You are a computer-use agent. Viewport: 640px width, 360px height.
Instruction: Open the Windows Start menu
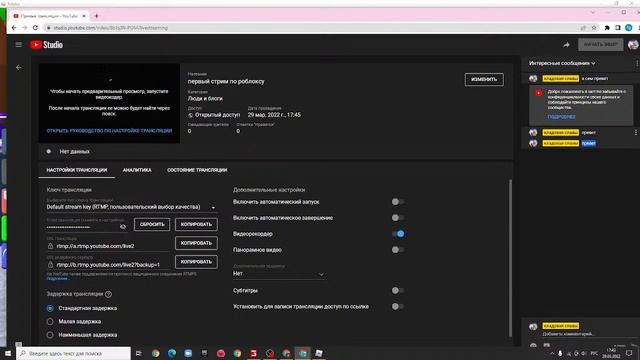point(8,353)
